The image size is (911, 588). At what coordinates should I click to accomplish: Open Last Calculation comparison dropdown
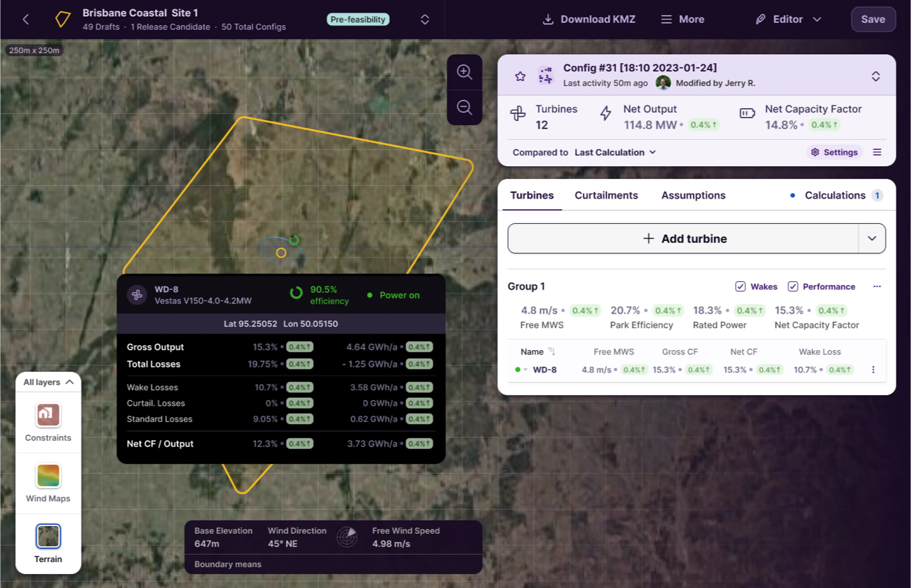[x=615, y=152]
